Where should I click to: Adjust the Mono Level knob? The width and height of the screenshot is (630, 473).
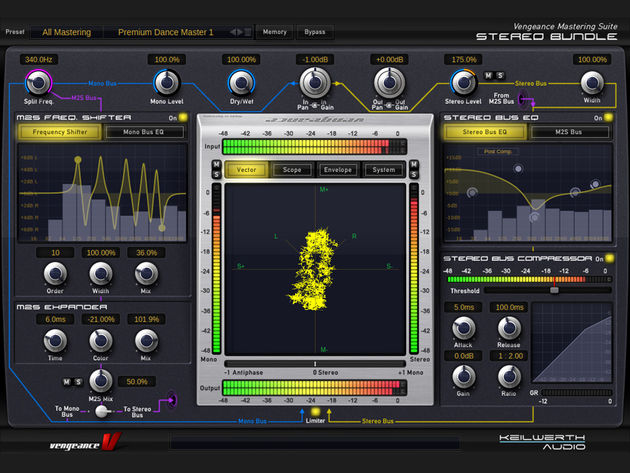167,83
